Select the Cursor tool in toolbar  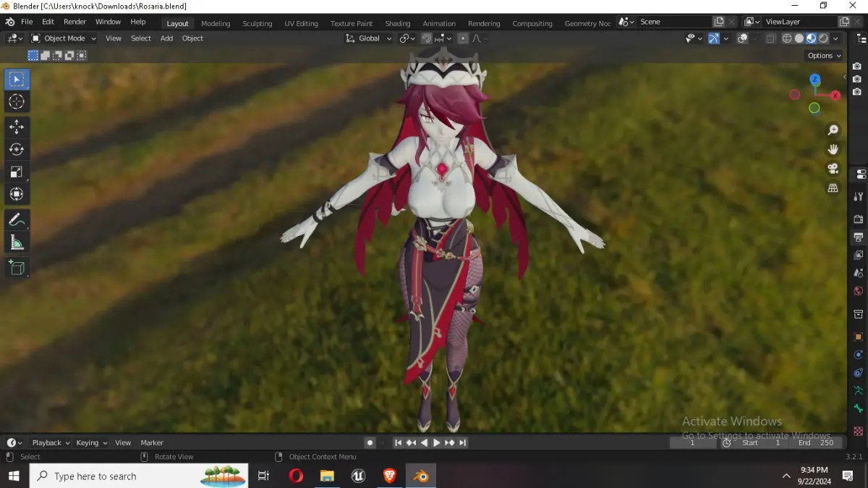pyautogui.click(x=17, y=102)
